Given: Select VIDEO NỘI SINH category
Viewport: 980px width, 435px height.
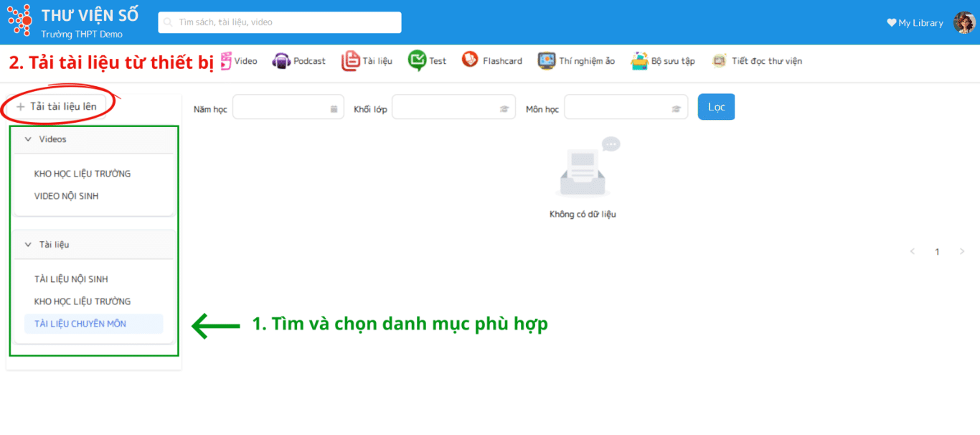Looking at the screenshot, I should point(67,196).
